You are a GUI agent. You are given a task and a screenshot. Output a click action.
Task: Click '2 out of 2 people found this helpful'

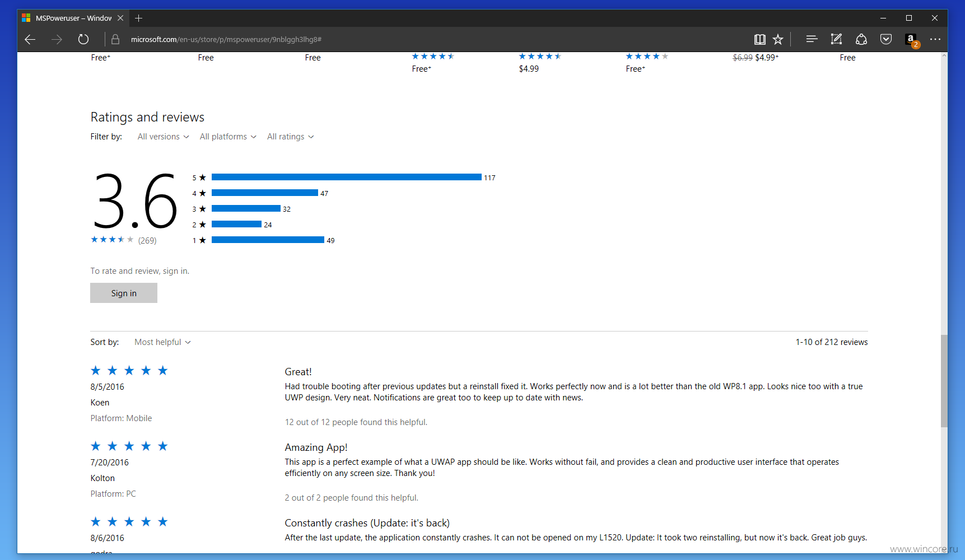click(x=351, y=498)
